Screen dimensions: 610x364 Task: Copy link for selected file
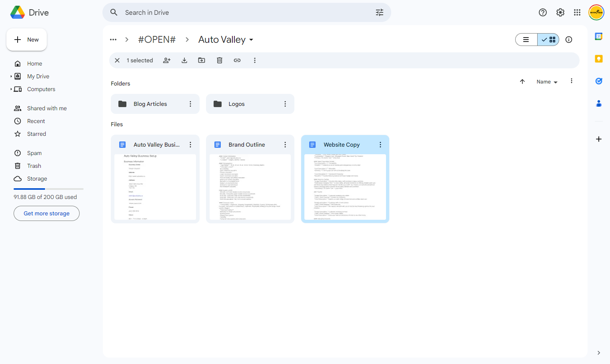coord(237,60)
